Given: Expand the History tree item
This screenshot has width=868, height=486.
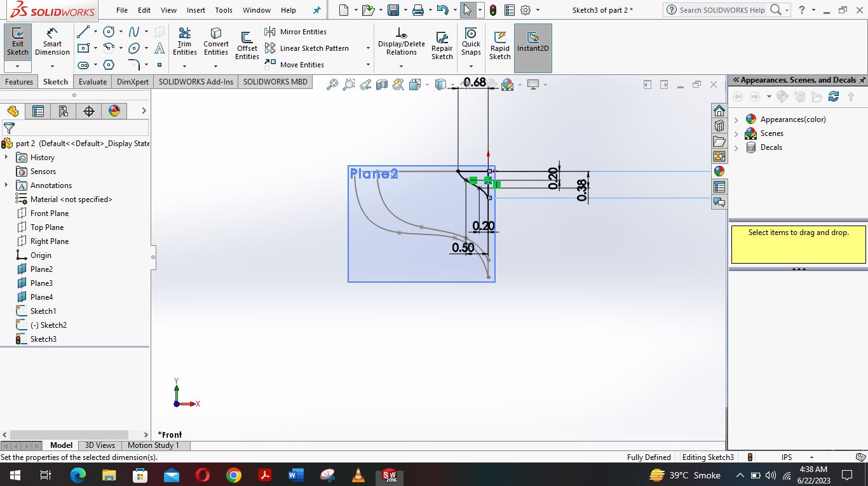Looking at the screenshot, I should coord(6,158).
